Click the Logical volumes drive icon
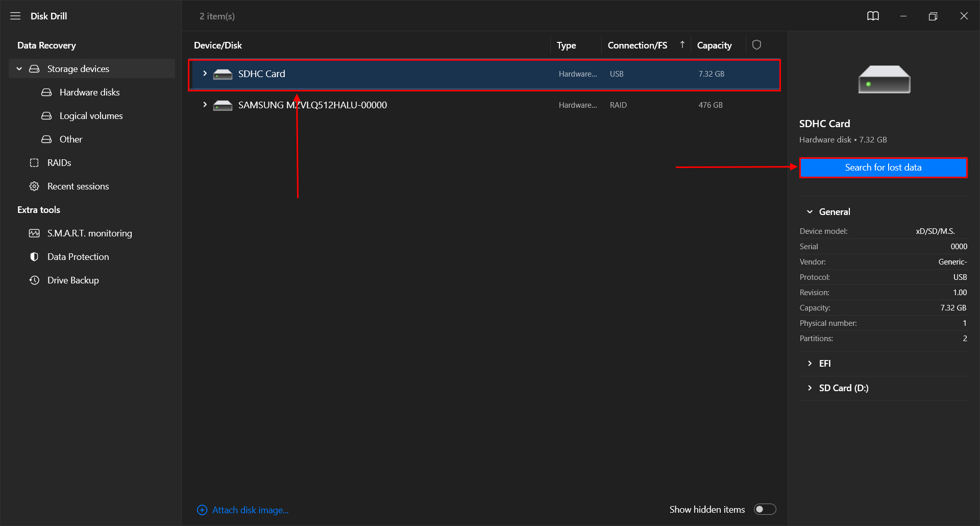Viewport: 980px width, 526px height. pyautogui.click(x=46, y=115)
